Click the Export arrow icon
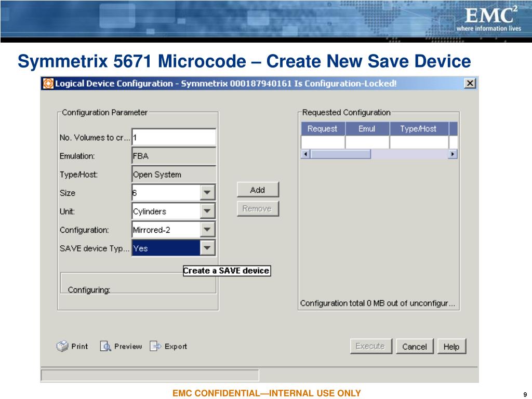The width and height of the screenshot is (532, 399). coord(155,346)
